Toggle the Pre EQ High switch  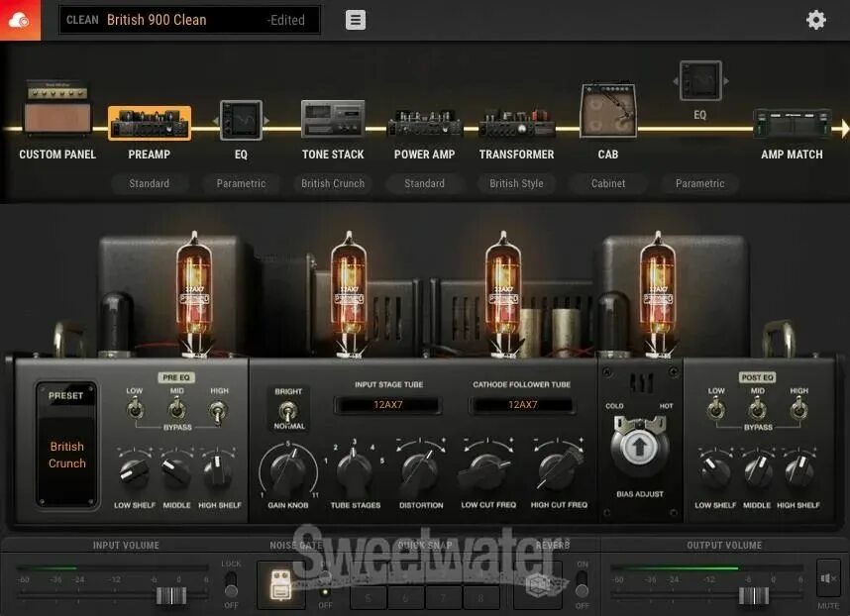click(218, 412)
